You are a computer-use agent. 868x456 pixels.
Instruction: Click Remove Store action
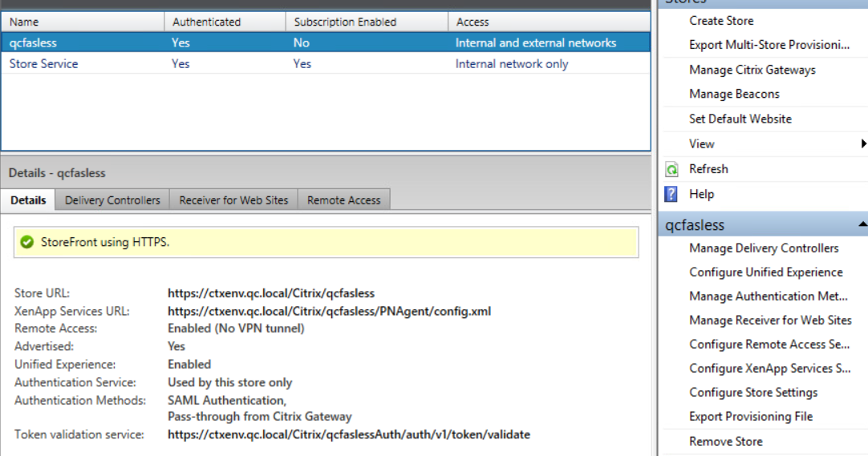click(x=725, y=442)
